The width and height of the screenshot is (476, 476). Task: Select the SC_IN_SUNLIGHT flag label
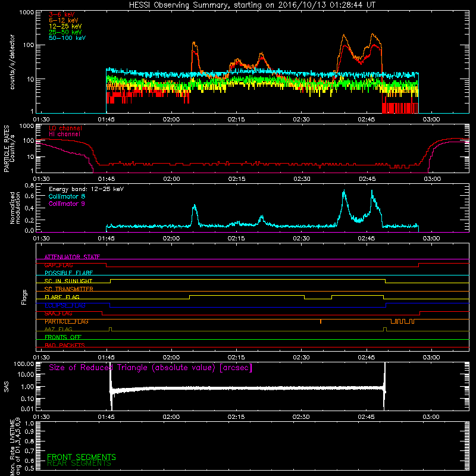[68, 281]
